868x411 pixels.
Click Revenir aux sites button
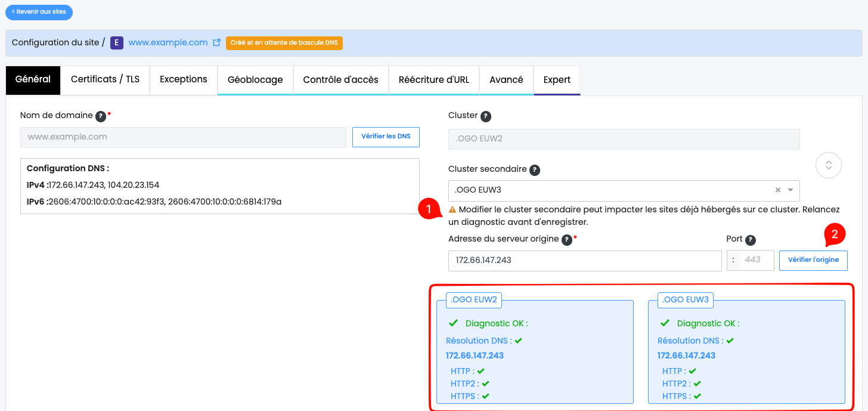(x=39, y=12)
